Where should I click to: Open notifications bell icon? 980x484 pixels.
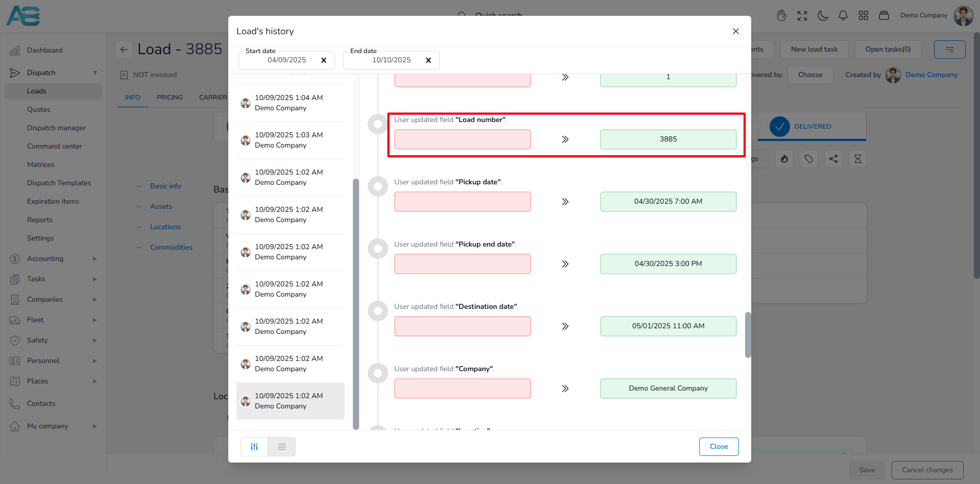[x=843, y=15]
